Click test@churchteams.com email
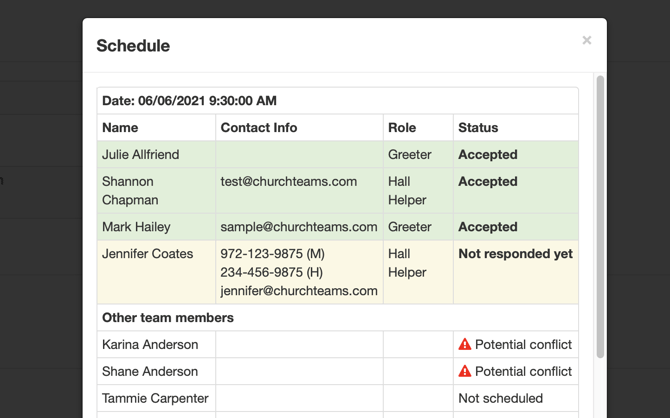This screenshot has width=670, height=418. [289, 182]
